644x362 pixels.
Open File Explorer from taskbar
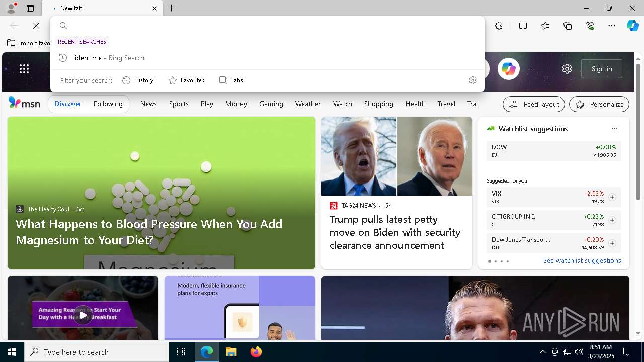[231, 352]
